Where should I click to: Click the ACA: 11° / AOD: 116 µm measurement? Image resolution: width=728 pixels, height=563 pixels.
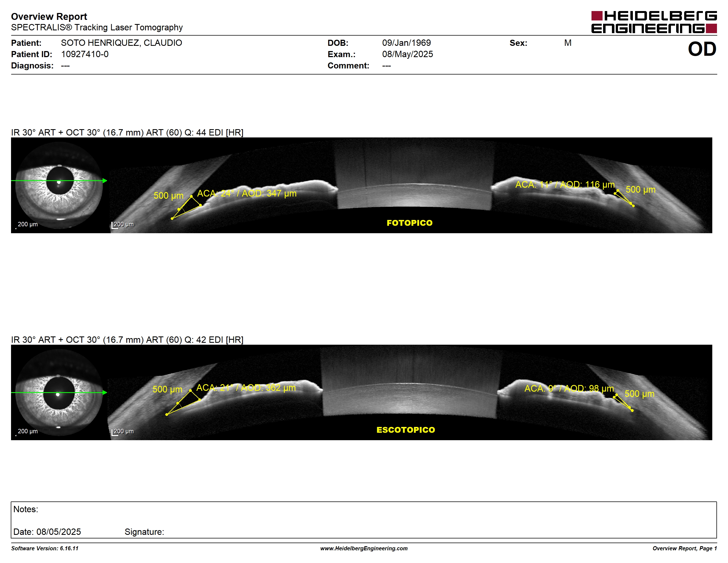point(565,184)
